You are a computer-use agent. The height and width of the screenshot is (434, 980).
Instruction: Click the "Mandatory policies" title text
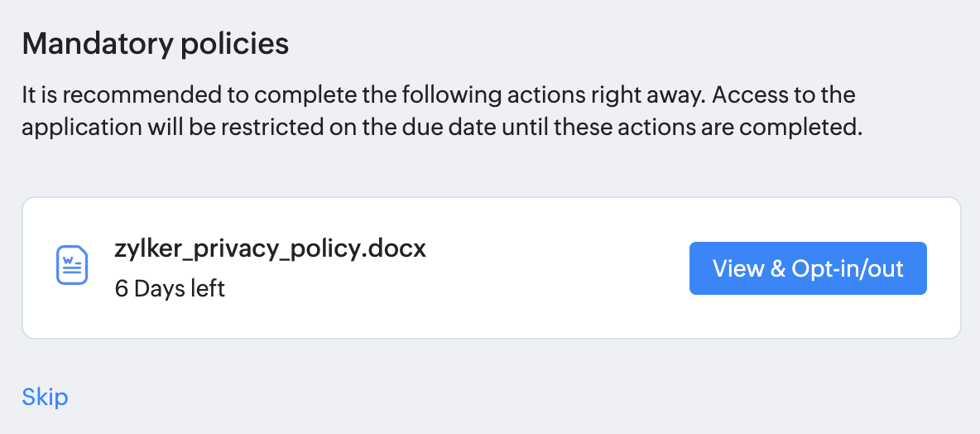pyautogui.click(x=156, y=43)
